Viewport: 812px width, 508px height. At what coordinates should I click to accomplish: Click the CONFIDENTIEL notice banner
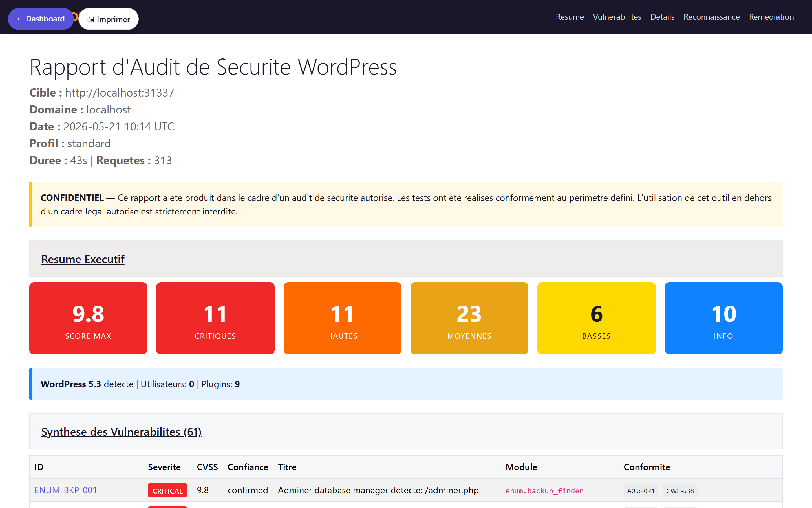pos(406,204)
